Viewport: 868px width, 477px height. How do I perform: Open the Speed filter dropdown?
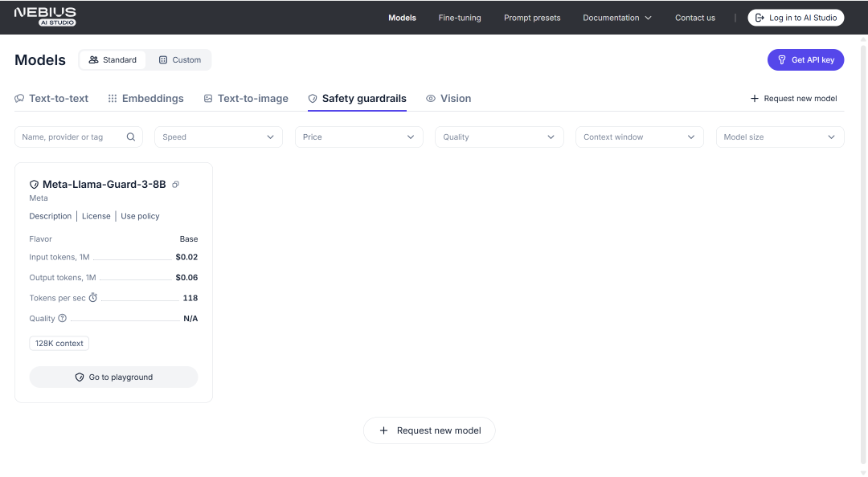tap(219, 137)
